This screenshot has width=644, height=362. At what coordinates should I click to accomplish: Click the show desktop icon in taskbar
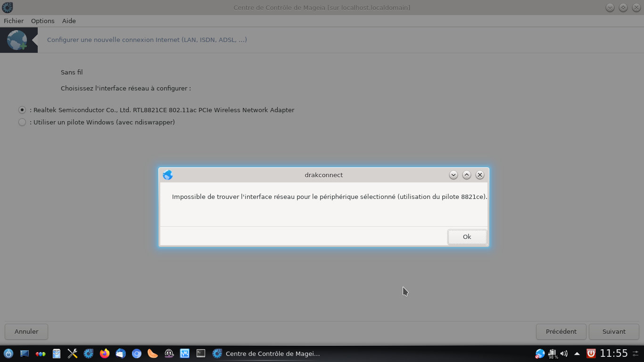click(25, 354)
